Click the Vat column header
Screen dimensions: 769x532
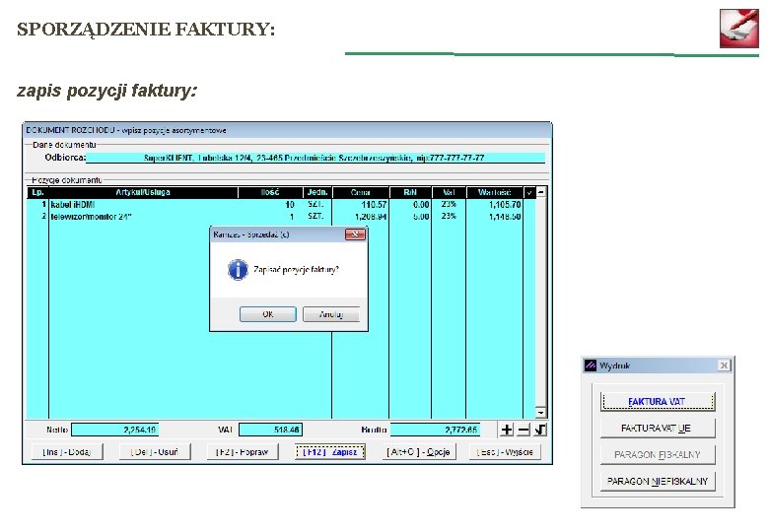pos(449,192)
